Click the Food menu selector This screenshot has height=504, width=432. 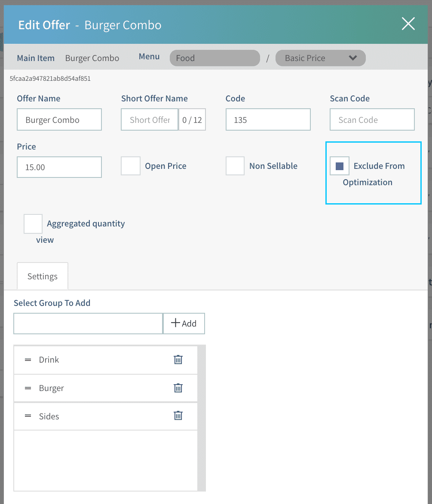click(215, 58)
